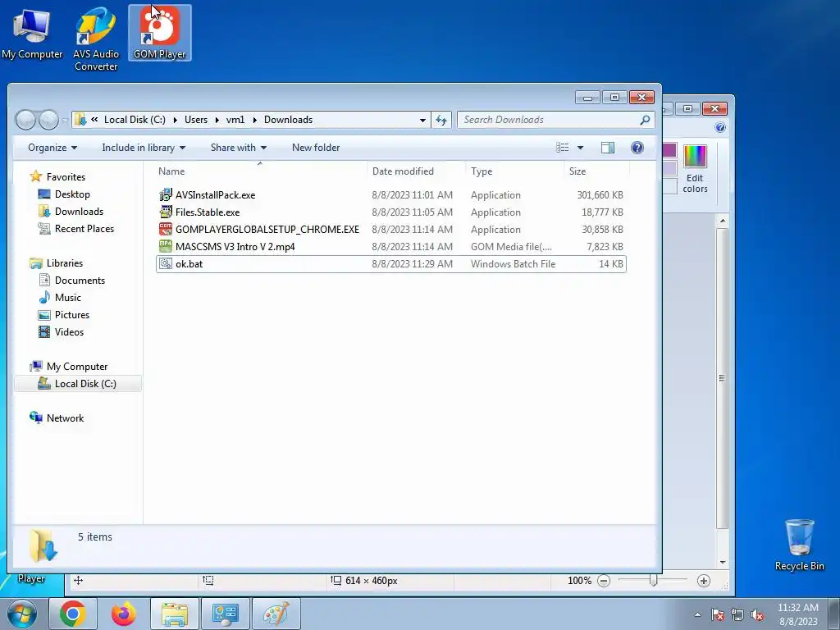Click Paint zoom in plus button

703,580
